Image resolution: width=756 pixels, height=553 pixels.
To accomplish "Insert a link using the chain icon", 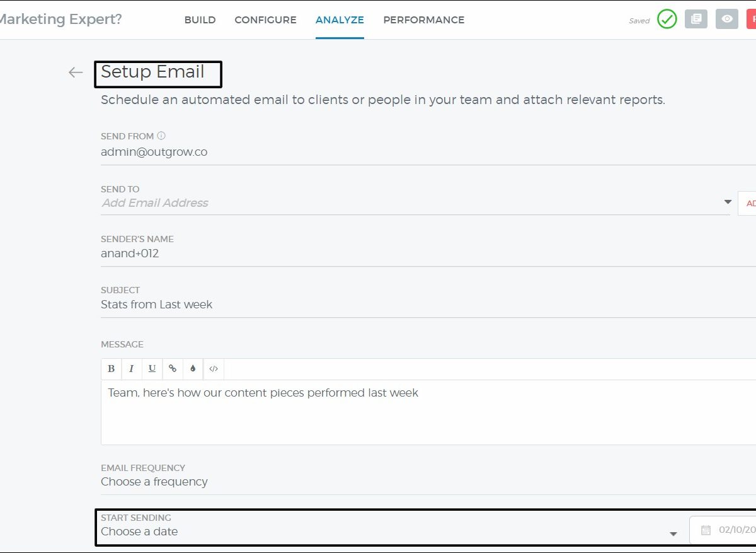I will coord(173,369).
